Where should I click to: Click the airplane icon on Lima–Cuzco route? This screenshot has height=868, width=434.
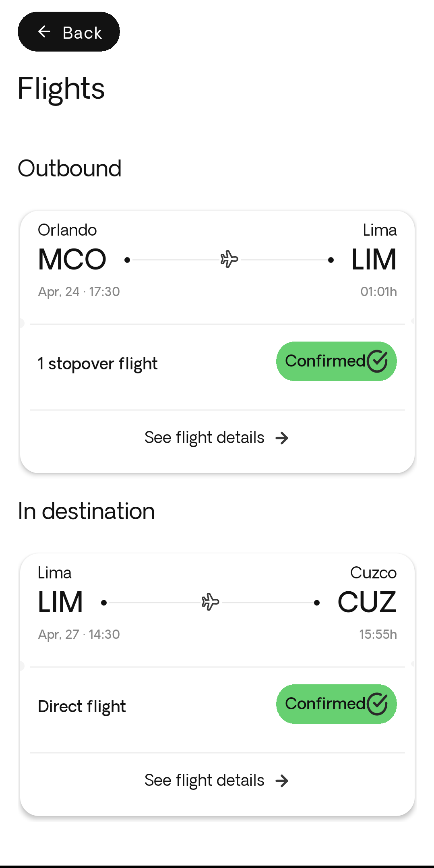tap(210, 602)
